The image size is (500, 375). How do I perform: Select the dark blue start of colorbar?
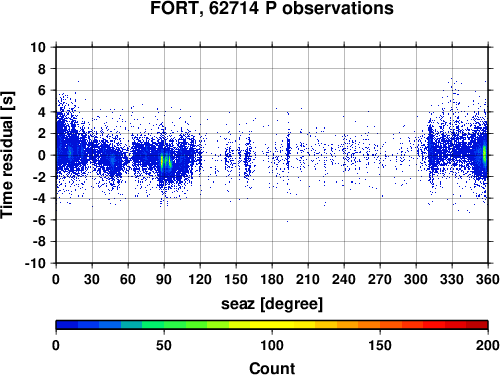point(67,325)
